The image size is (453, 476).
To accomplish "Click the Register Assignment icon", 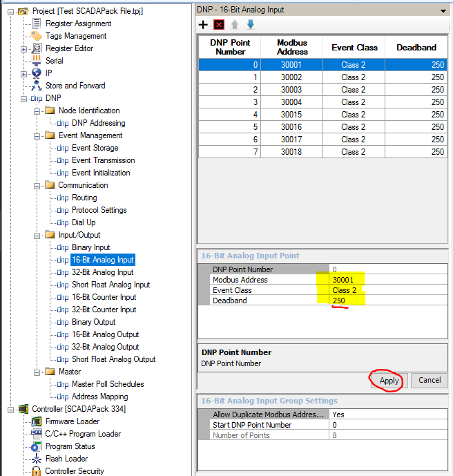I will click(37, 23).
